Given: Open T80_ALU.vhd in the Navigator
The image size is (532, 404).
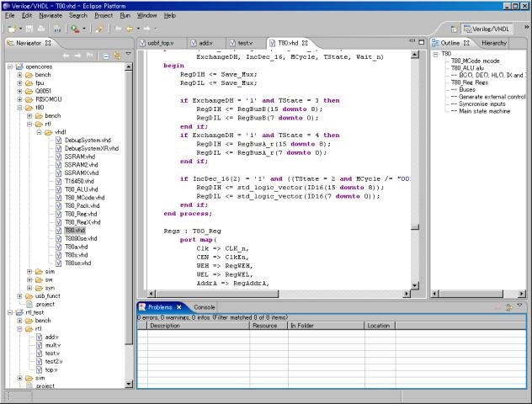Looking at the screenshot, I should click(x=82, y=190).
